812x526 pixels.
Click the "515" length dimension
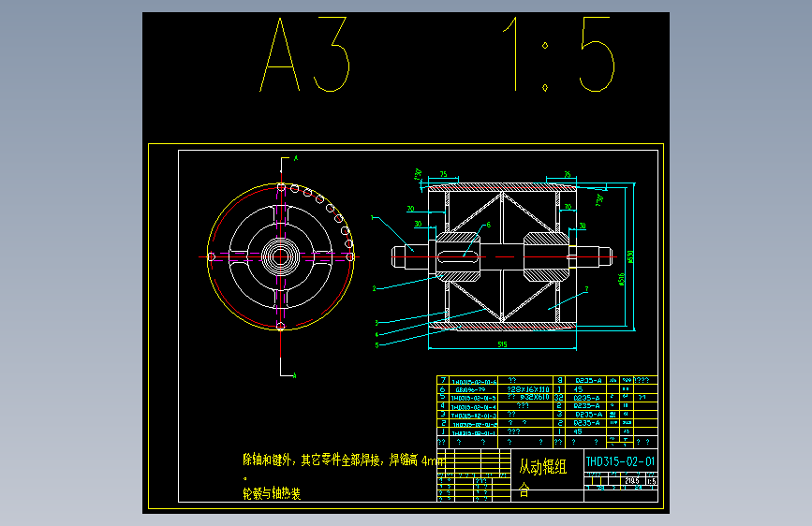[x=502, y=344]
